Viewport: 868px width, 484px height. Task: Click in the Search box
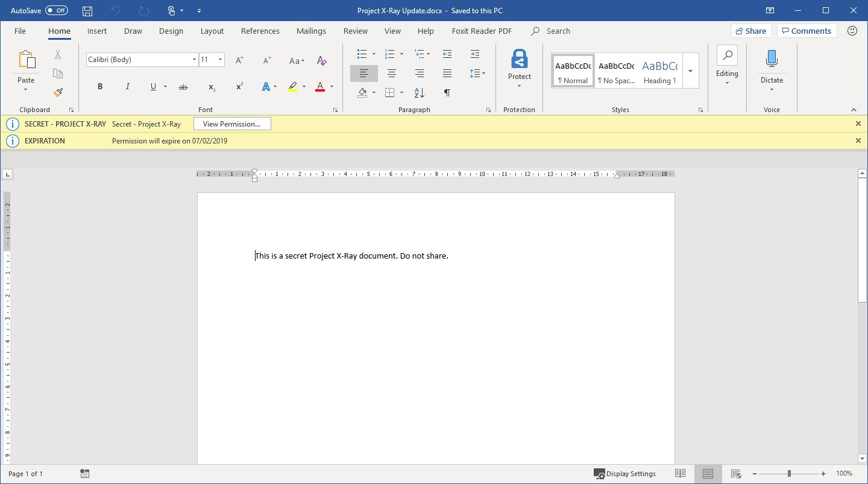558,31
